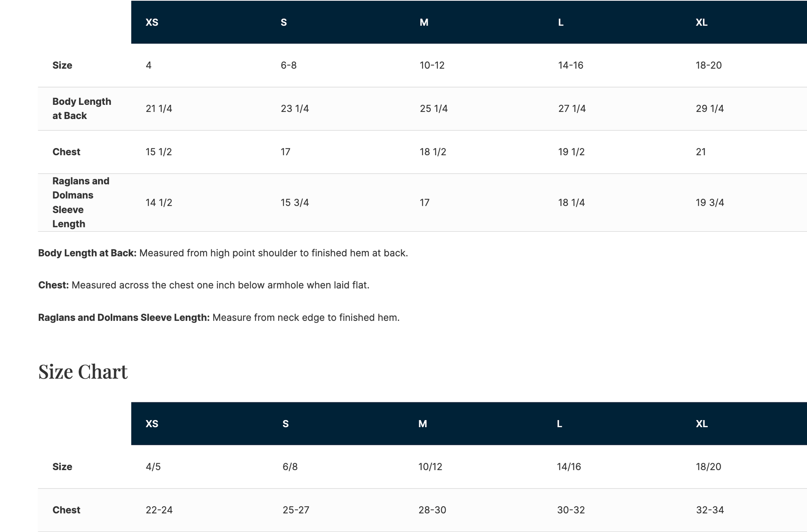
Task: Select the 21 1/4 body length cell
Action: tap(159, 108)
